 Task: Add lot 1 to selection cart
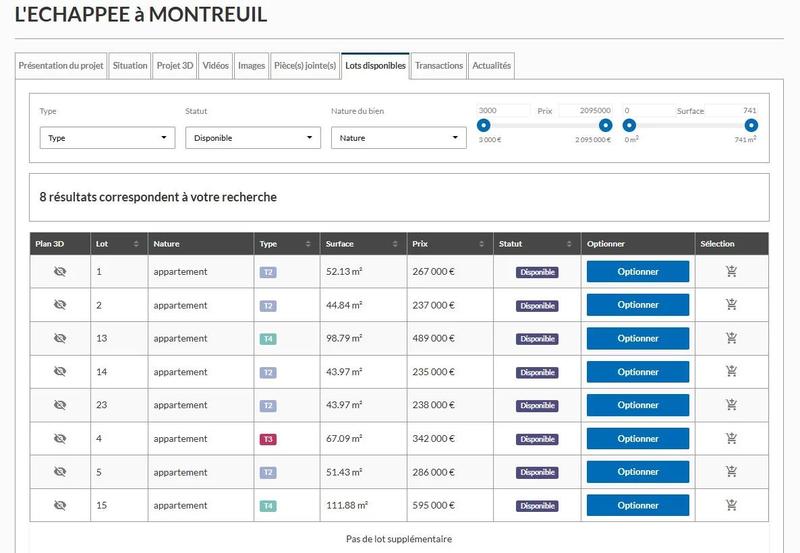click(x=731, y=272)
